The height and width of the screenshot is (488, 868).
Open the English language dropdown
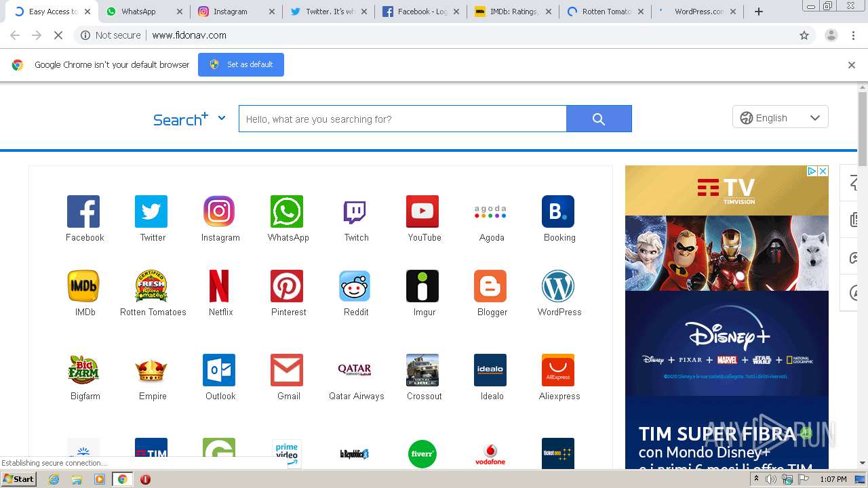780,117
